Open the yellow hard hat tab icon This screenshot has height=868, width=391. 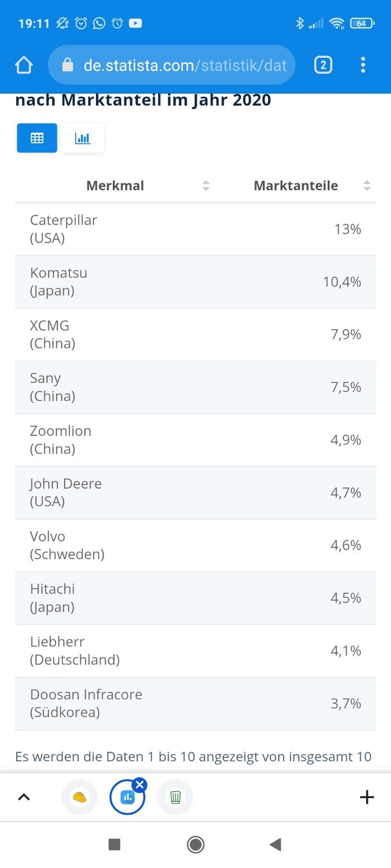[x=80, y=797]
